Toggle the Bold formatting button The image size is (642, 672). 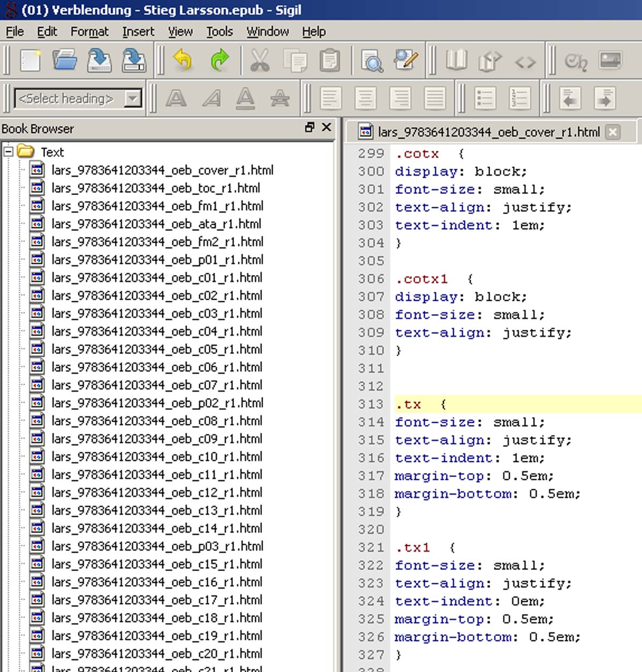click(x=176, y=98)
